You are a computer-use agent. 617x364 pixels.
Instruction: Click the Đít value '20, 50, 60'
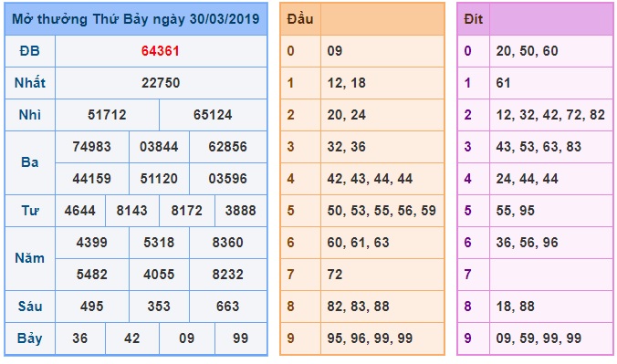(528, 51)
